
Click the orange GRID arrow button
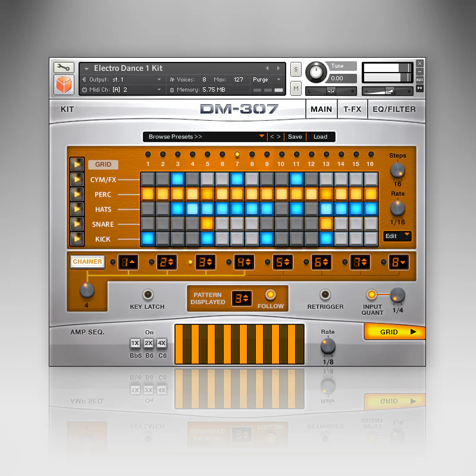394,332
